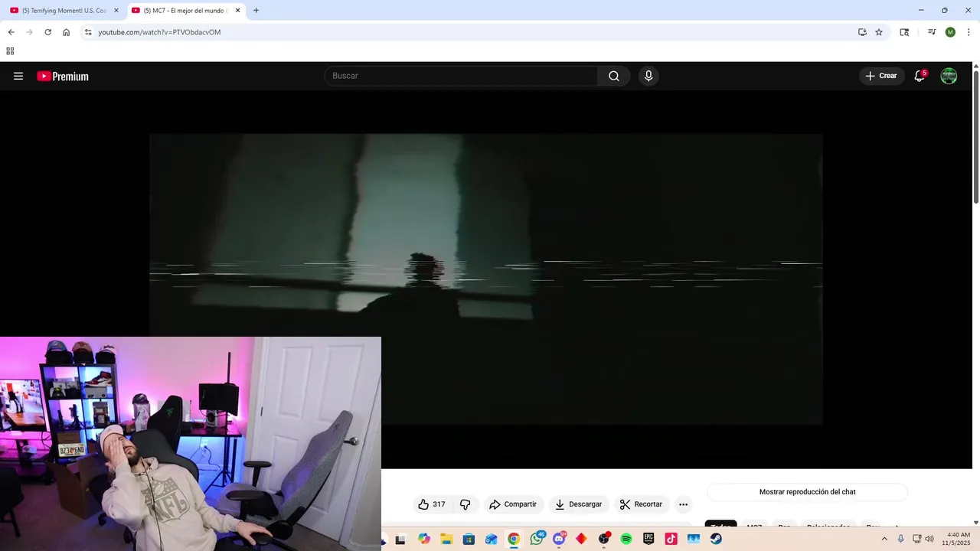Close the MC7 video tab
The image size is (980, 551).
point(237,11)
